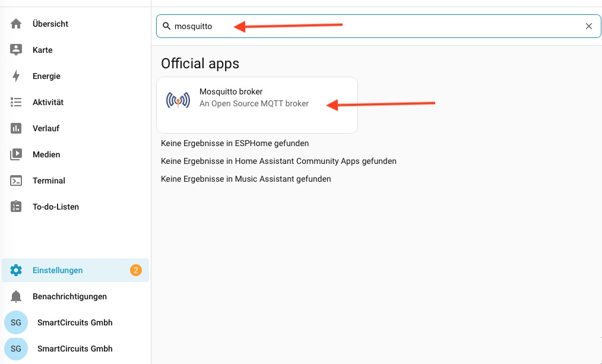The image size is (602, 364).
Task: Open Benachrichtigungen in the sidebar
Action: pyautogui.click(x=75, y=296)
